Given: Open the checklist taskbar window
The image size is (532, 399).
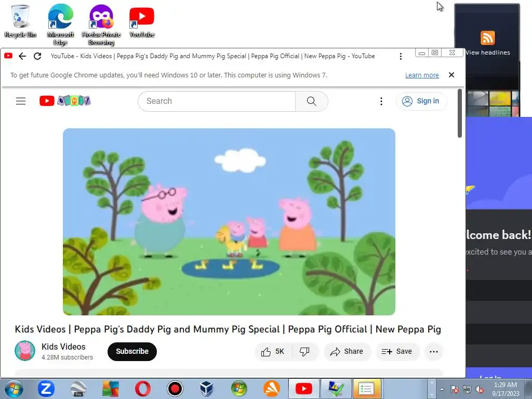Looking at the screenshot, I should 366,389.
